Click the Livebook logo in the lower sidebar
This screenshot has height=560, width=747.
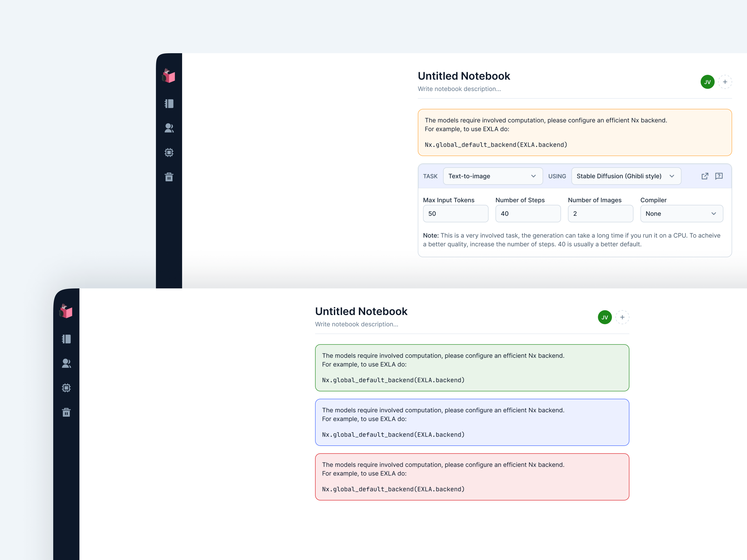point(66,311)
